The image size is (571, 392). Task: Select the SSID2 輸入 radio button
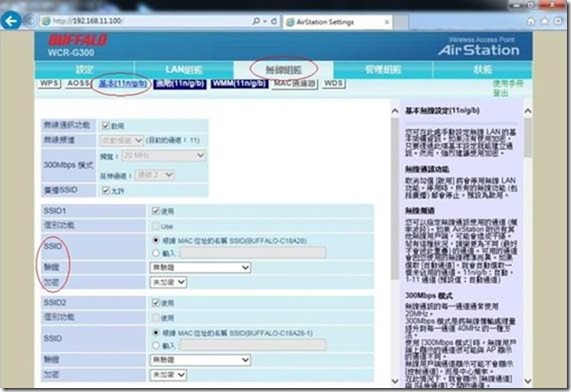156,345
